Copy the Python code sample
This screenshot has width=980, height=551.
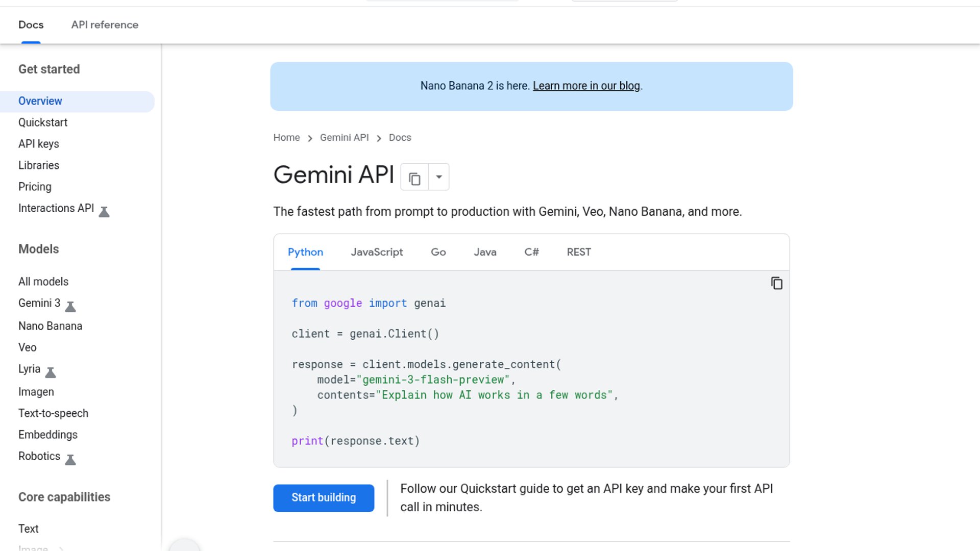coord(776,283)
